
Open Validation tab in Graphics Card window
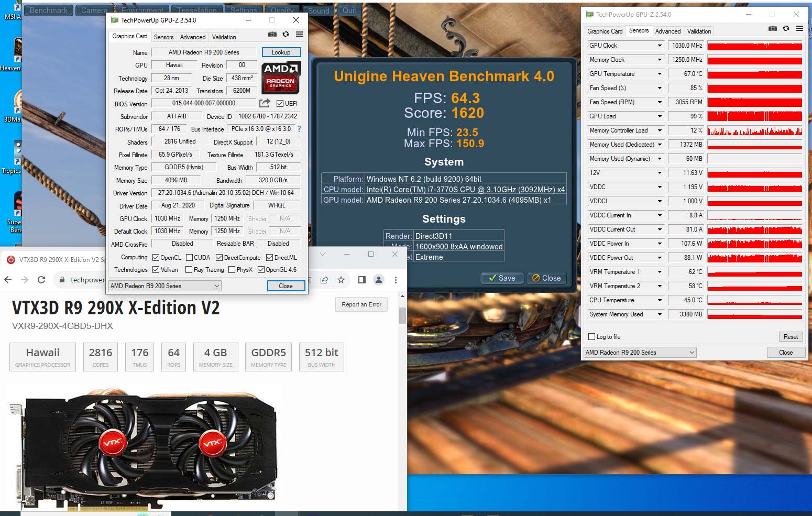click(224, 37)
